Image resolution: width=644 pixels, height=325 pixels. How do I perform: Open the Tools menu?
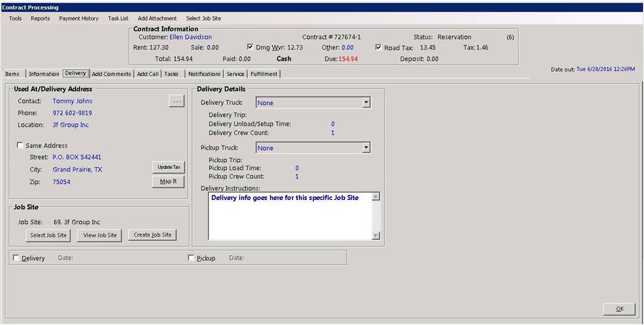[15, 19]
